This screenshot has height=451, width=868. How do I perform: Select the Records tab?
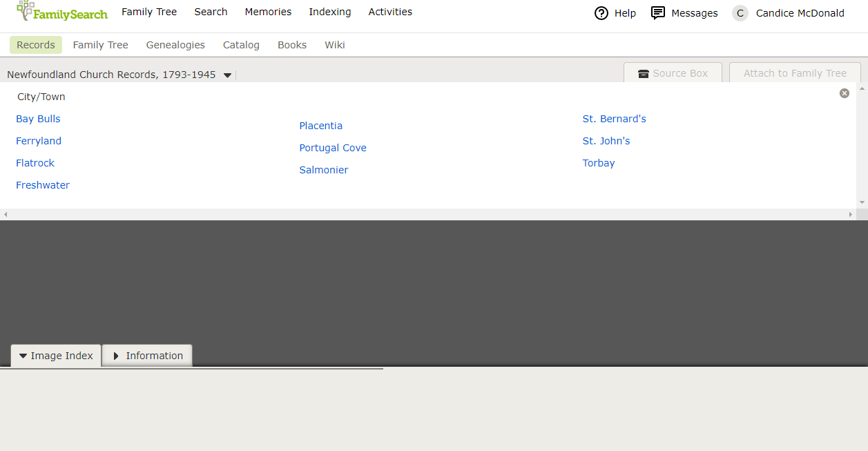coord(36,45)
